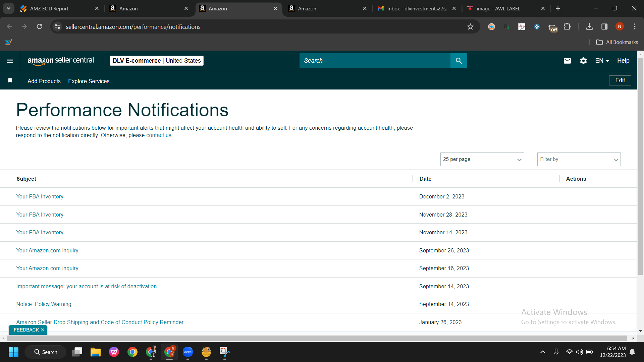Screen dimensions: 644x362
Task: Open the Chrome profile avatar N
Action: tap(620, 26)
